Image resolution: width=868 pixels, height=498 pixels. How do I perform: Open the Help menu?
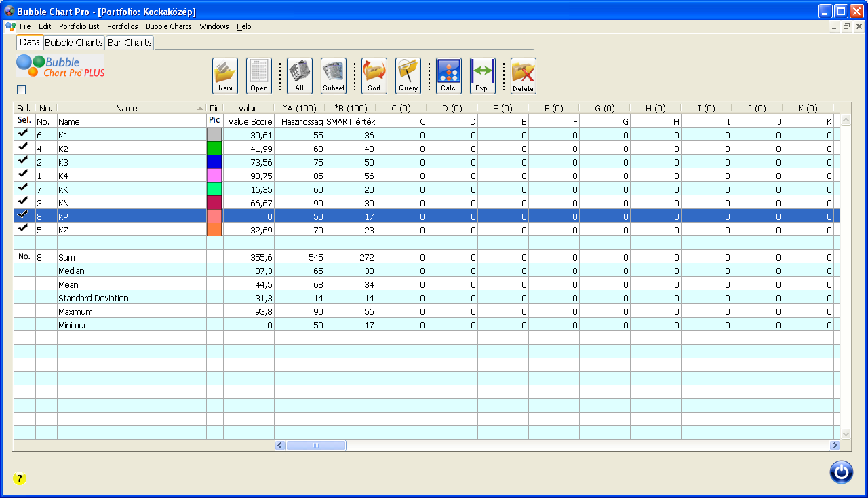coord(244,26)
